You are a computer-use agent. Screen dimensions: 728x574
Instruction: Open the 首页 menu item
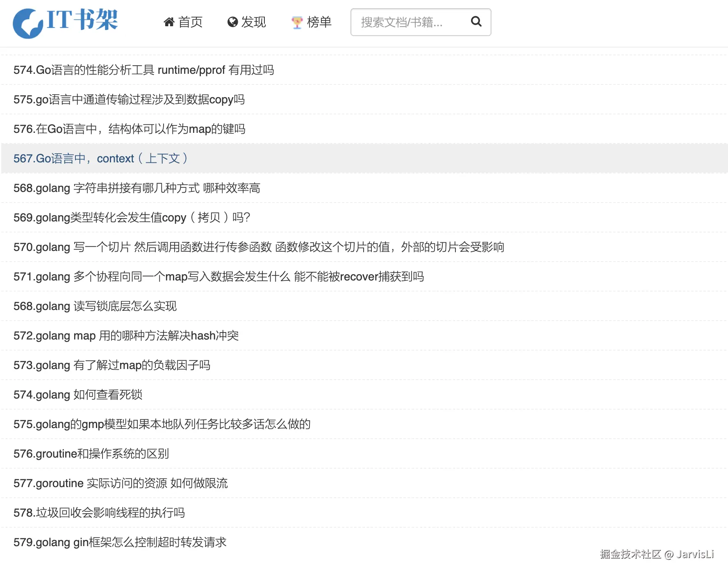[183, 22]
